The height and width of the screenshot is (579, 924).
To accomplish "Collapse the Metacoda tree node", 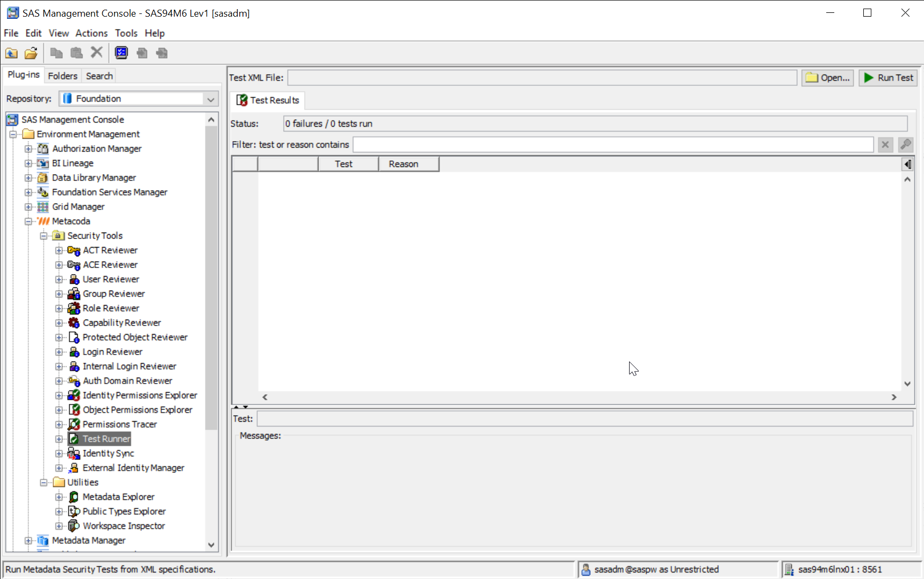I will click(x=28, y=221).
